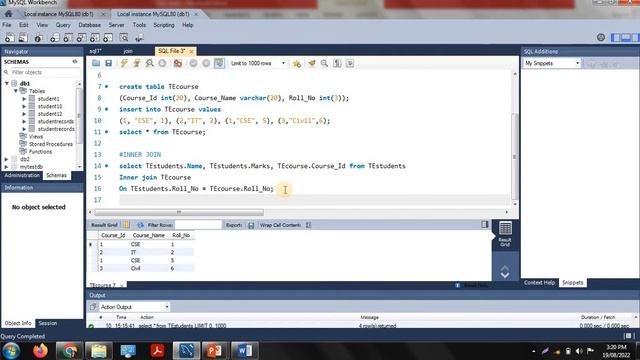Screen dimensions: 640x360
Task: Expand the student10 table node
Action: point(24,106)
